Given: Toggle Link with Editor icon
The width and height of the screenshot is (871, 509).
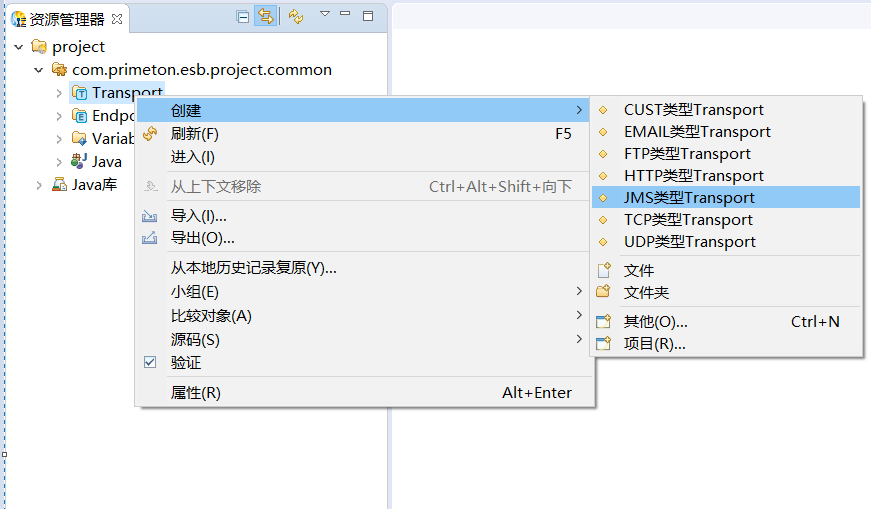Looking at the screenshot, I should coord(265,16).
